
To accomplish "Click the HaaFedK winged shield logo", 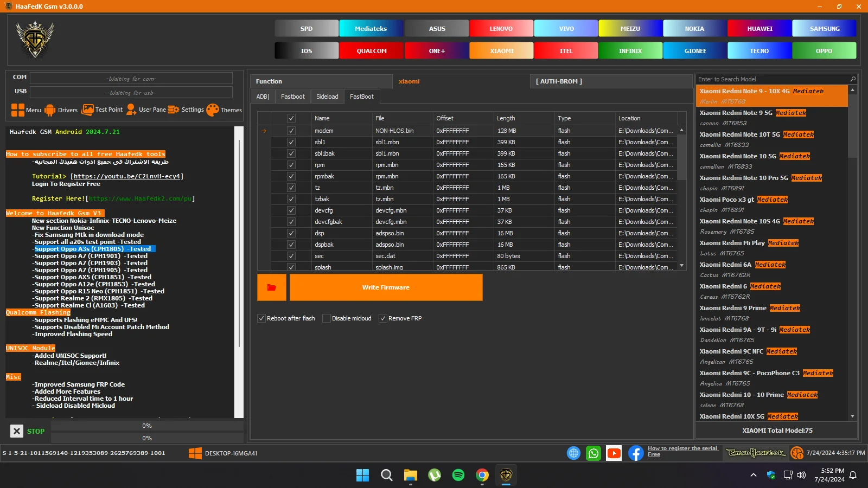I will pos(35,40).
